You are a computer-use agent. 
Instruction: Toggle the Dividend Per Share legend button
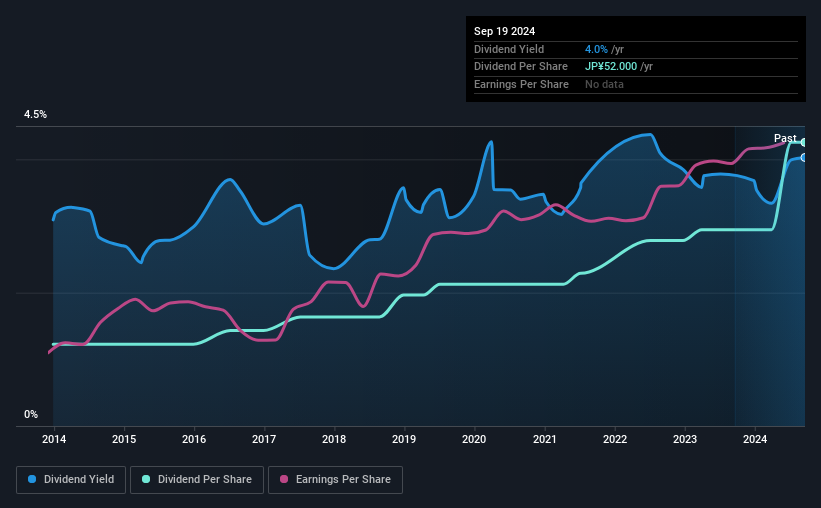[x=197, y=480]
